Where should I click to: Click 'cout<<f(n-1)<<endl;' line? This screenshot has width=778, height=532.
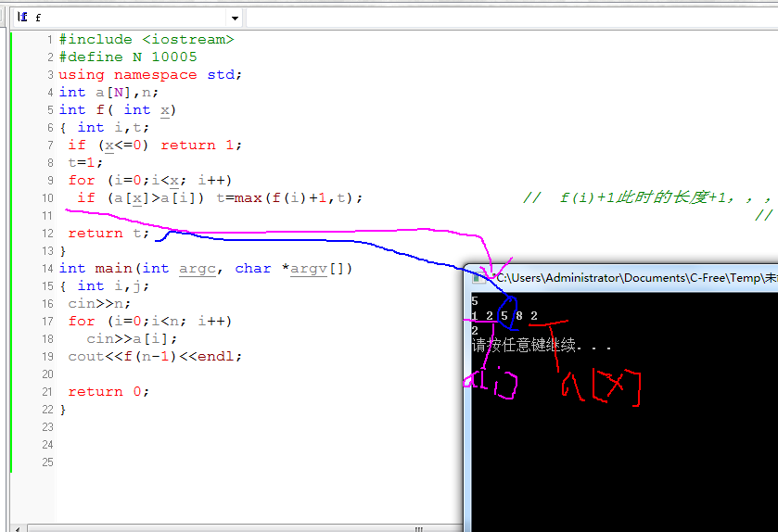[x=155, y=357]
